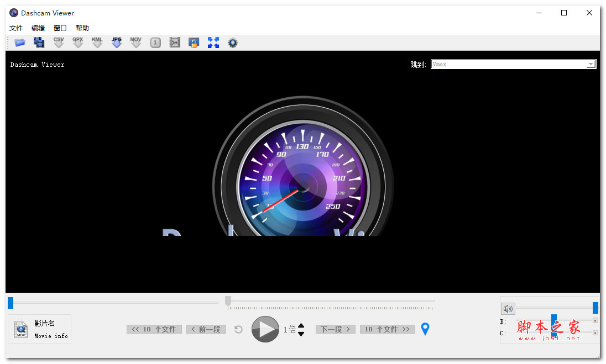
Task: Export track as GPX
Action: [77, 42]
